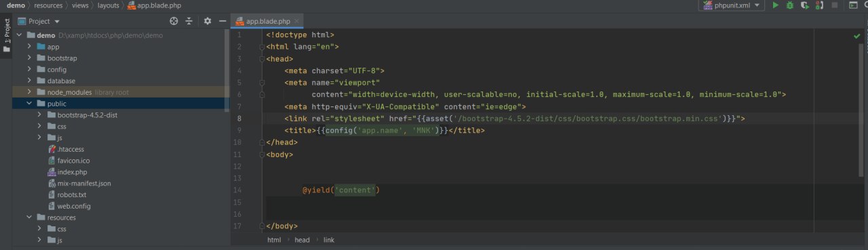Viewport: 868px width, 250px height.
Task: Run the phpunit.xml configuration
Action: (x=776, y=5)
